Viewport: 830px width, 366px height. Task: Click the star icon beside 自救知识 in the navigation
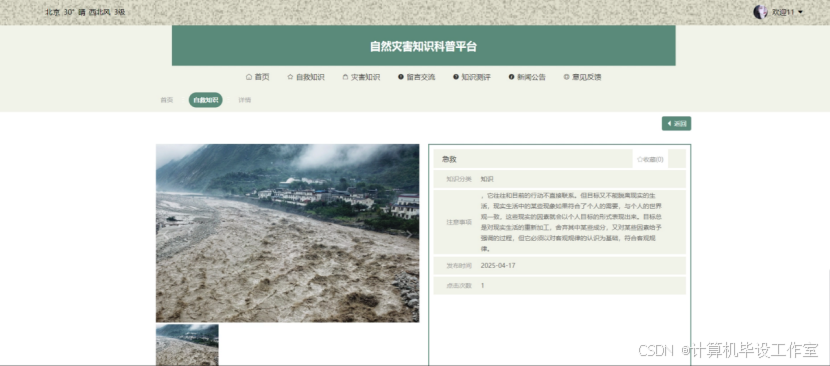pos(290,77)
